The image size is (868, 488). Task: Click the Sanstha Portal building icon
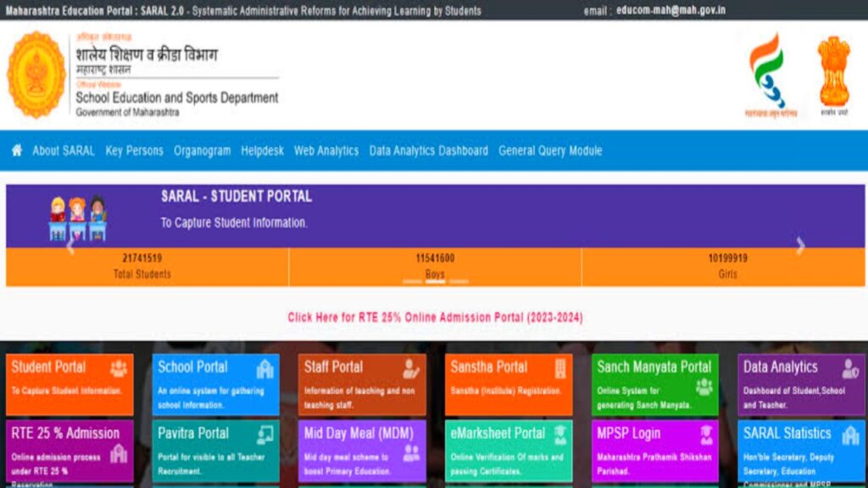pyautogui.click(x=559, y=368)
